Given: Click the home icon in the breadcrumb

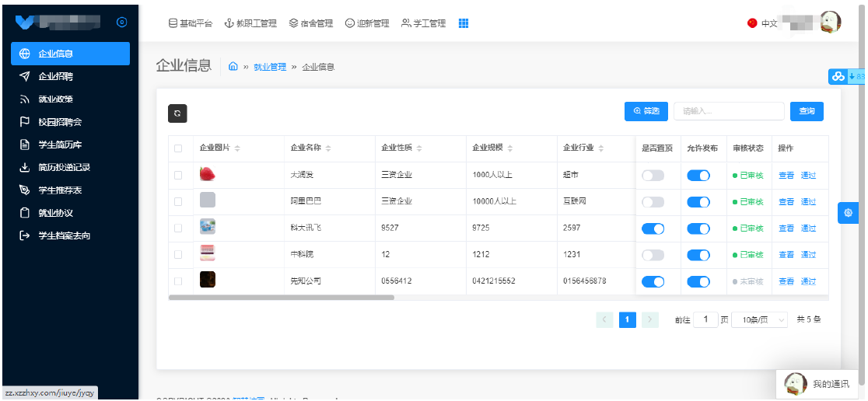Looking at the screenshot, I should click(x=233, y=67).
